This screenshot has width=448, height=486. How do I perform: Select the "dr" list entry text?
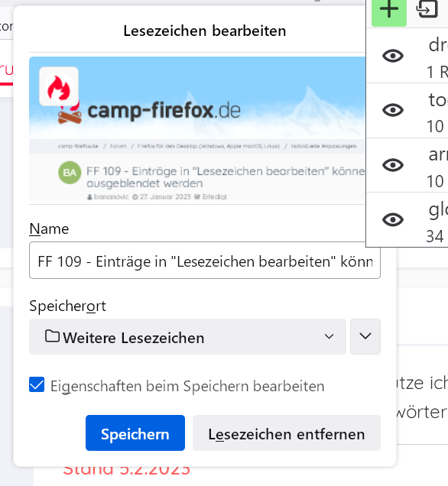point(438,45)
